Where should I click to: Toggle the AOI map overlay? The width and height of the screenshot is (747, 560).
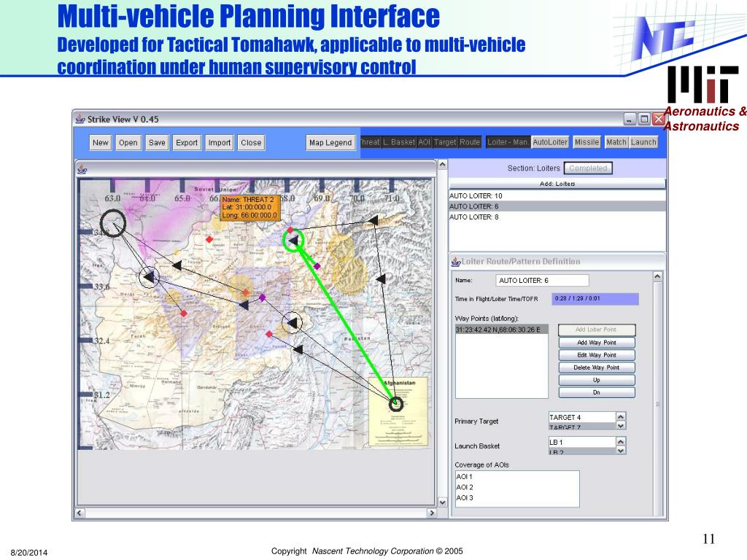click(x=425, y=142)
